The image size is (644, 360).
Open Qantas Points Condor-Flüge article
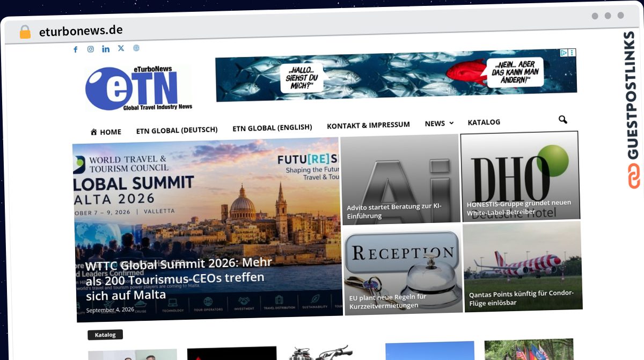pos(521,298)
